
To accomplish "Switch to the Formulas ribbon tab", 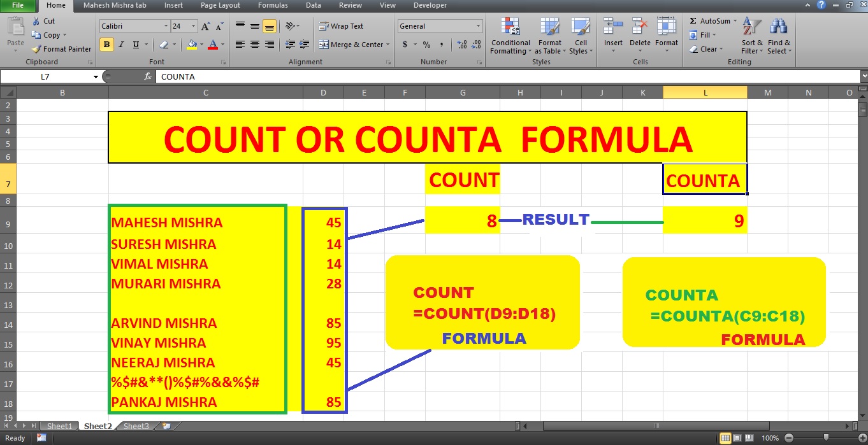I will tap(273, 5).
